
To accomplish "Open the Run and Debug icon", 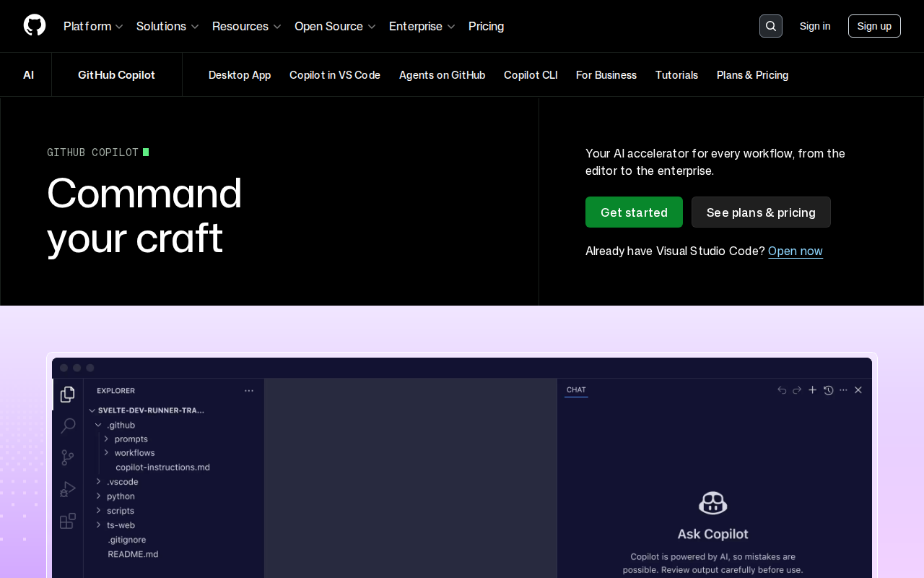I will [68, 489].
